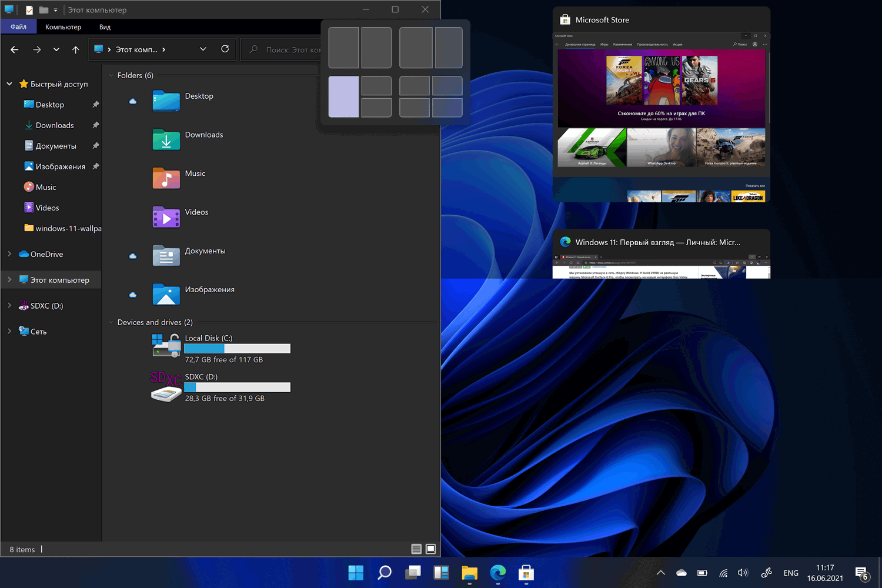Screen dimensions: 882x588
Task: Launch Microsoft Edge from the taskbar
Action: [497, 572]
